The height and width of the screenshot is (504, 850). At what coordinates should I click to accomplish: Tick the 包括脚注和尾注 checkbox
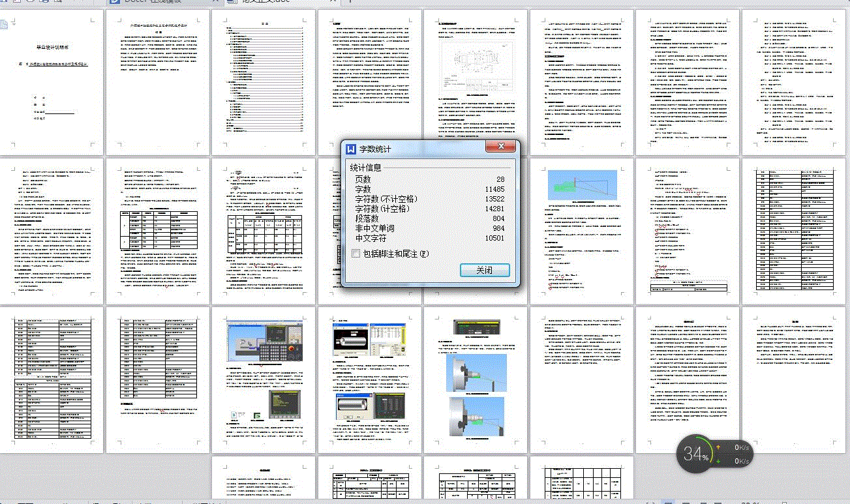[x=356, y=253]
